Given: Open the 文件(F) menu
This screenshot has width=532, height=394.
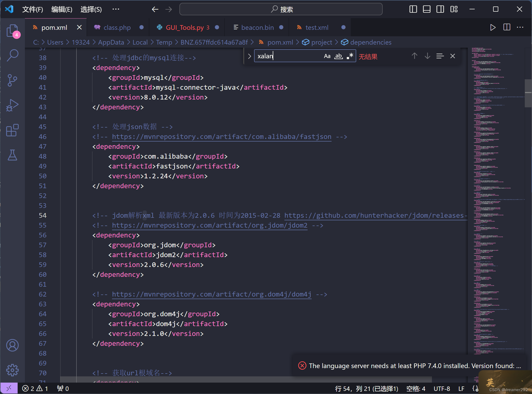Looking at the screenshot, I should point(33,9).
